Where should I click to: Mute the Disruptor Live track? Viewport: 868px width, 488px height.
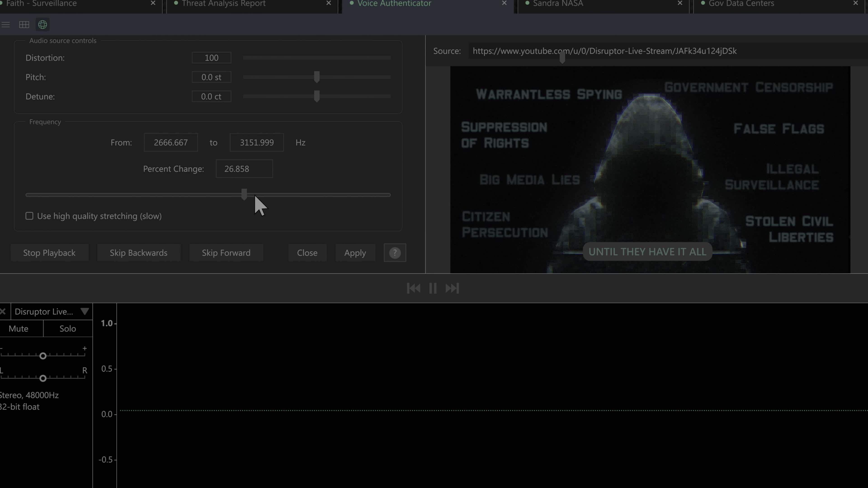(x=19, y=329)
